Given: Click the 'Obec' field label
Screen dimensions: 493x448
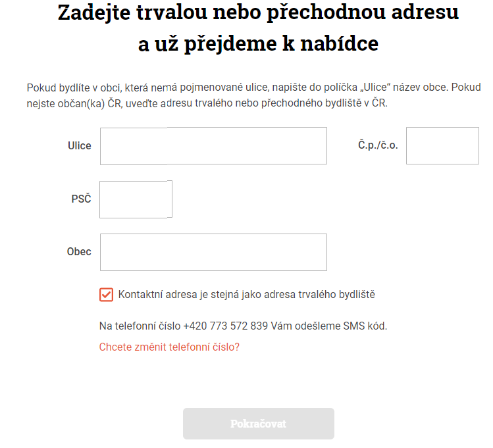Looking at the screenshot, I should (79, 251).
